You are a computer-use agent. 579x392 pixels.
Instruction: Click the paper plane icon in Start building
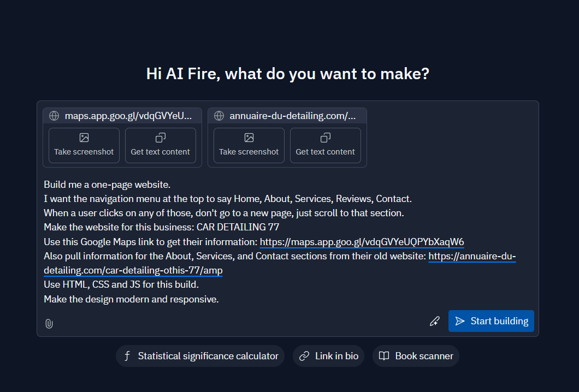(460, 321)
